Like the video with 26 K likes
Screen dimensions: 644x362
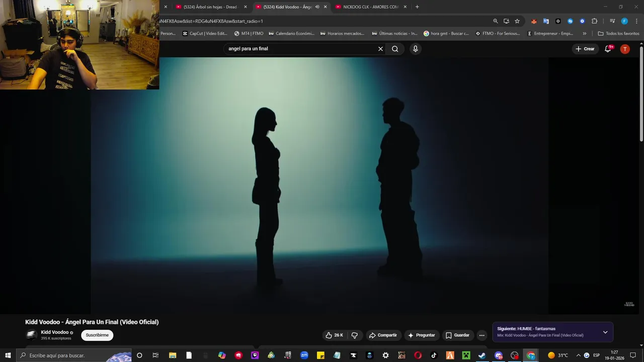tap(335, 335)
